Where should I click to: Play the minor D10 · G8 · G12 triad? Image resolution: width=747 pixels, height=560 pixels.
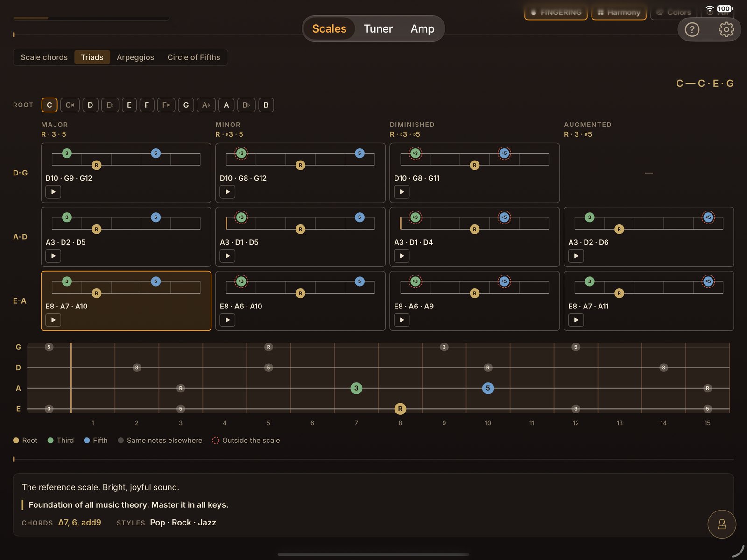(227, 192)
